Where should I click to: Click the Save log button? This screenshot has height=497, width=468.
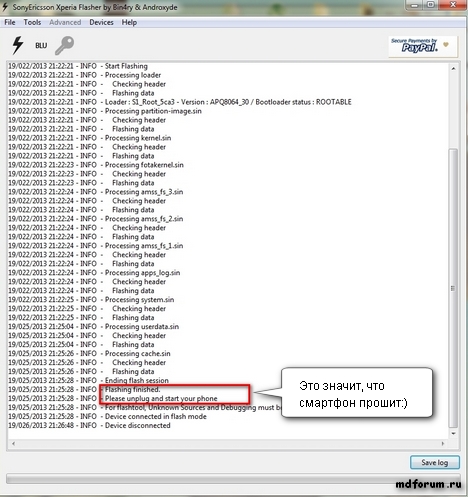(x=435, y=462)
